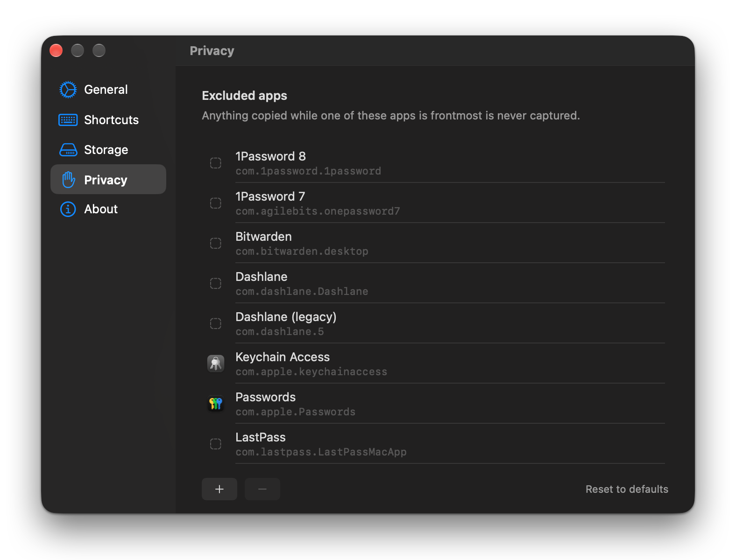Close the settings window
Viewport: 736px width, 560px height.
point(56,50)
